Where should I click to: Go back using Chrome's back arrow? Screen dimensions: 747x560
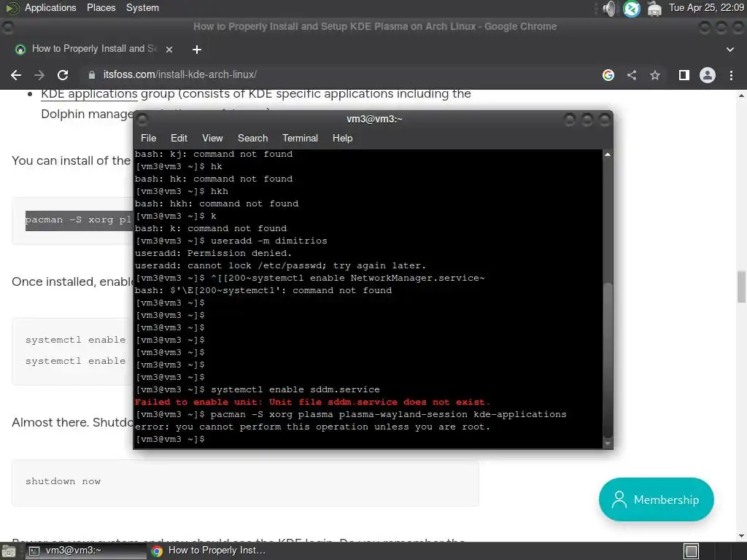[x=16, y=75]
